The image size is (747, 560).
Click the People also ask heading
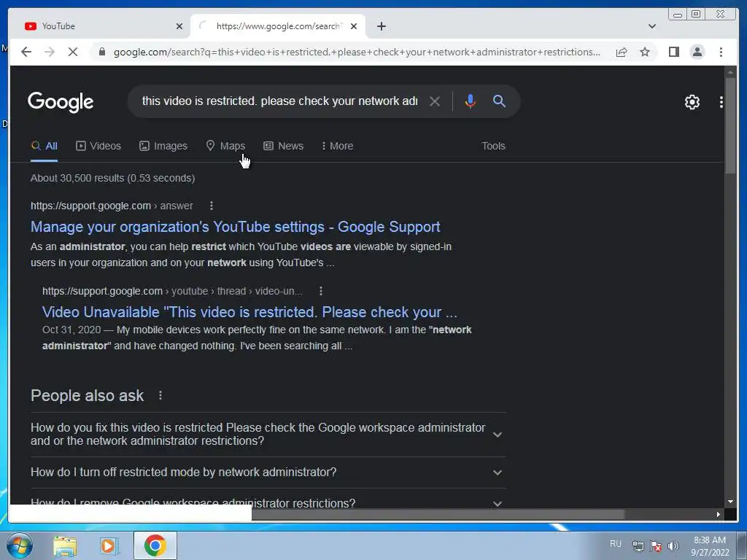[88, 395]
